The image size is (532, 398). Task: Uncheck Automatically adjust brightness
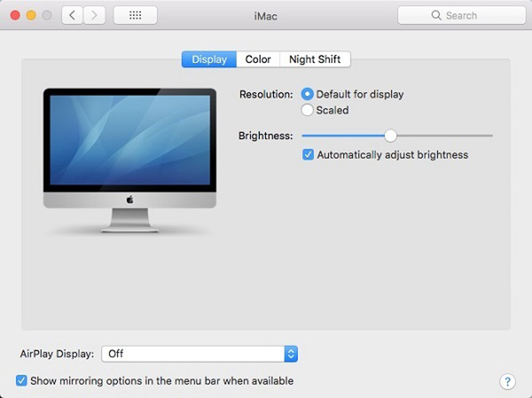308,154
